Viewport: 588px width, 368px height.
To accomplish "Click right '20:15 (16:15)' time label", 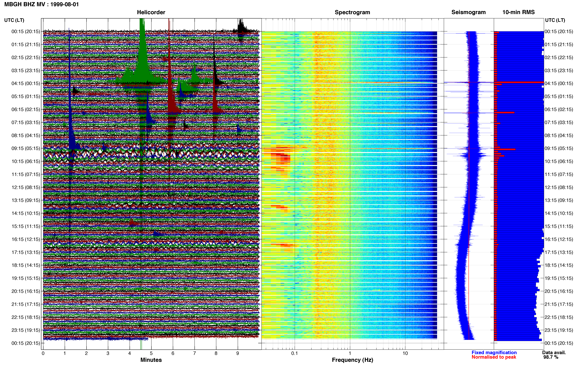I will (559, 291).
